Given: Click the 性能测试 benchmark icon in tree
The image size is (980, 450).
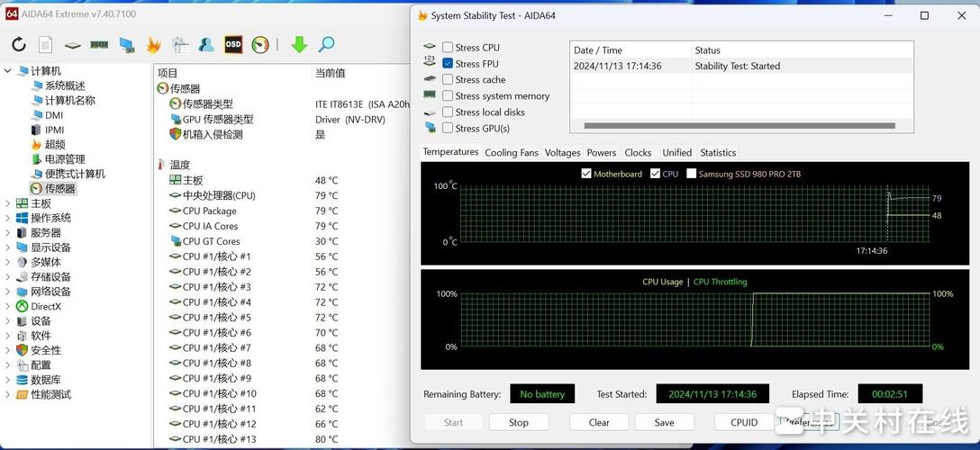Looking at the screenshot, I should click(x=22, y=394).
